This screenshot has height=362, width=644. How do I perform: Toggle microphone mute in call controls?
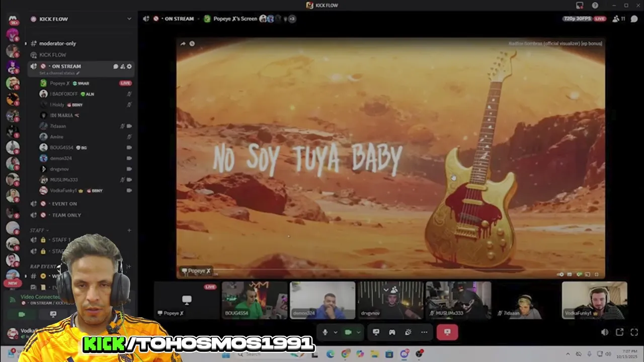click(325, 332)
